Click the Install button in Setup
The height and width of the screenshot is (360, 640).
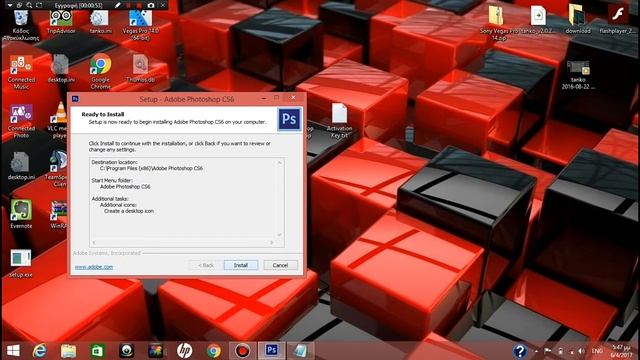pos(241,265)
